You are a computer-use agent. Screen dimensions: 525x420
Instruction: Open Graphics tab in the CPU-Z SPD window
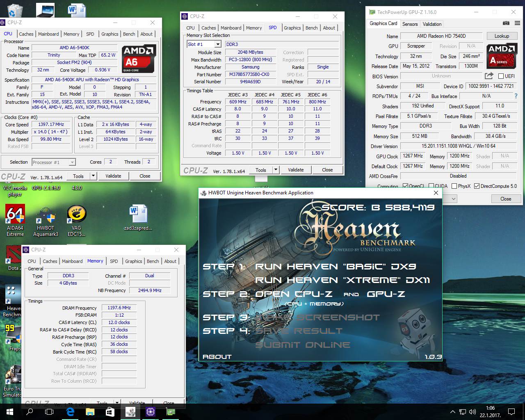point(292,28)
